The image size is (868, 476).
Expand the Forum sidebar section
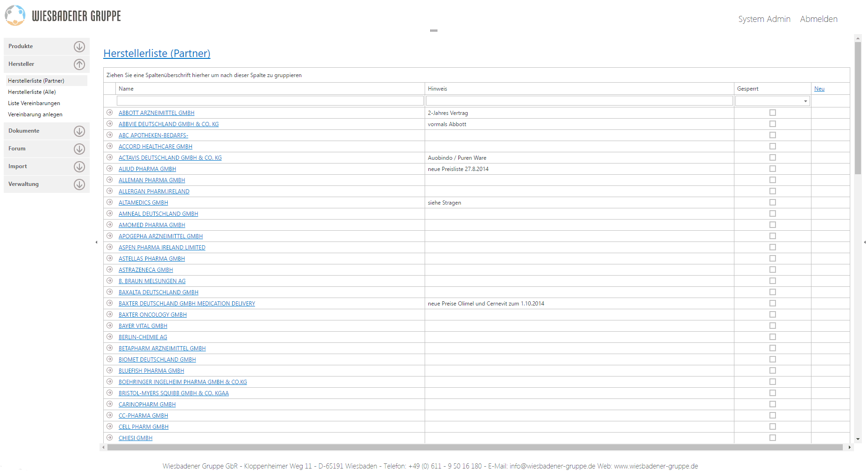tap(79, 149)
